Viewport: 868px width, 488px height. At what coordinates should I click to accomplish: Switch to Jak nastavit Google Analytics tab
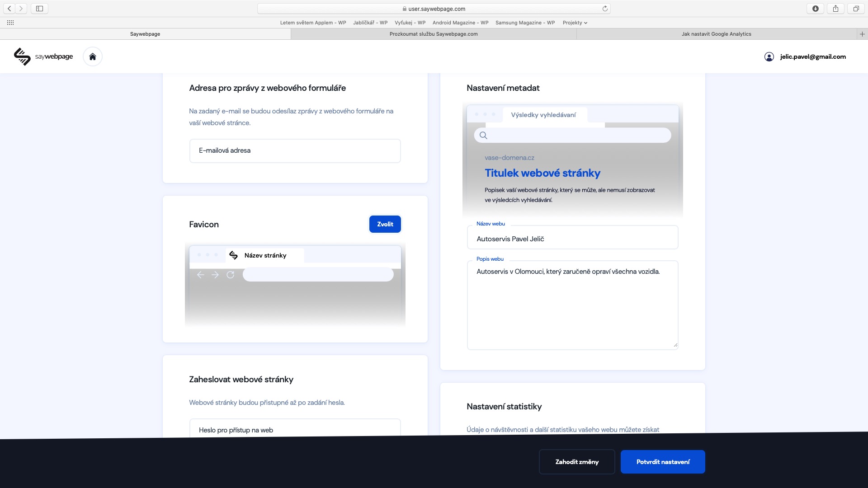point(716,34)
